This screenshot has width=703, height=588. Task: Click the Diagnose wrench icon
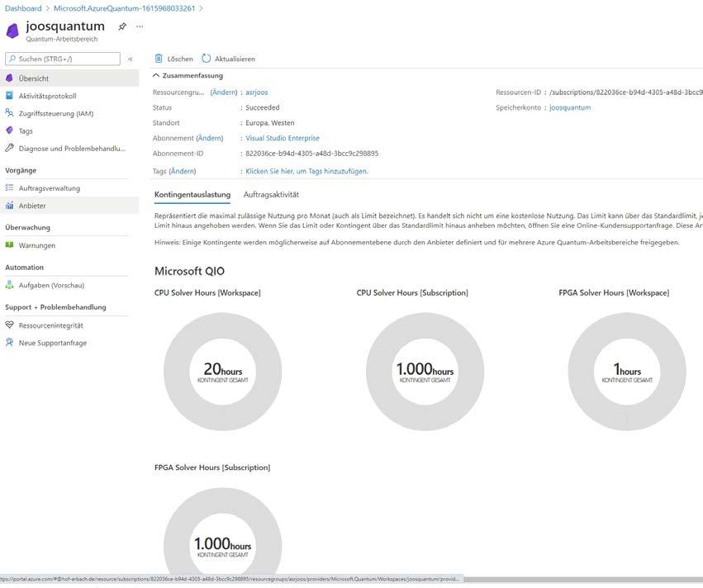[9, 148]
